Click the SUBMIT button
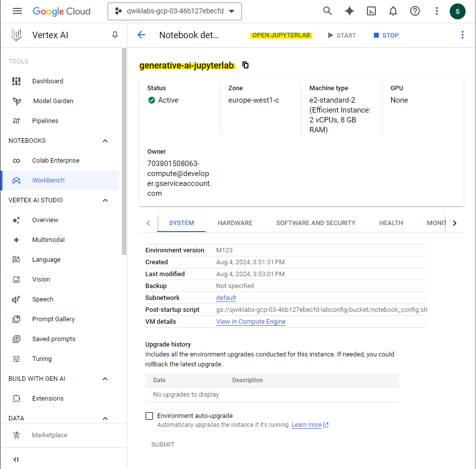 163,444
